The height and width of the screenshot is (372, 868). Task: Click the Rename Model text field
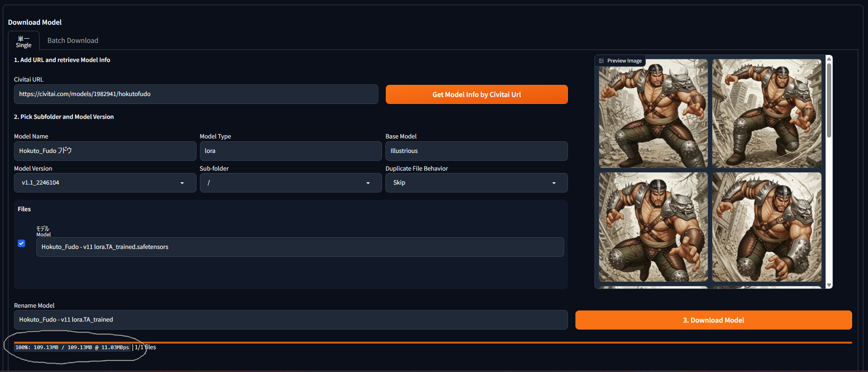click(x=290, y=320)
